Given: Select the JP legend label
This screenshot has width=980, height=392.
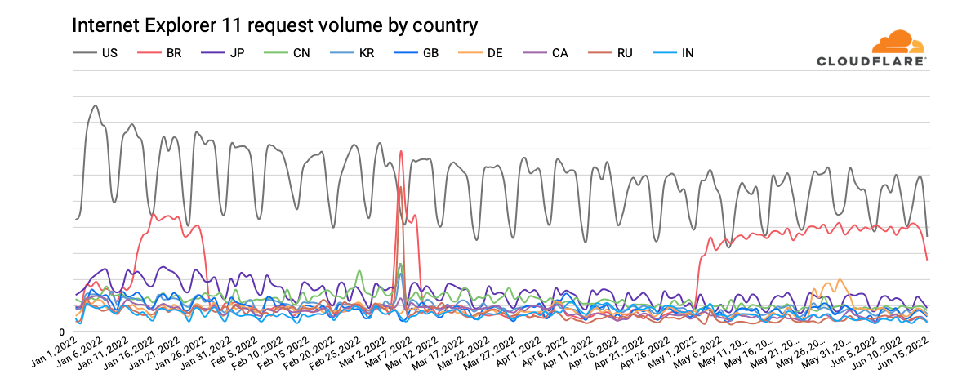Looking at the screenshot, I should (x=238, y=53).
